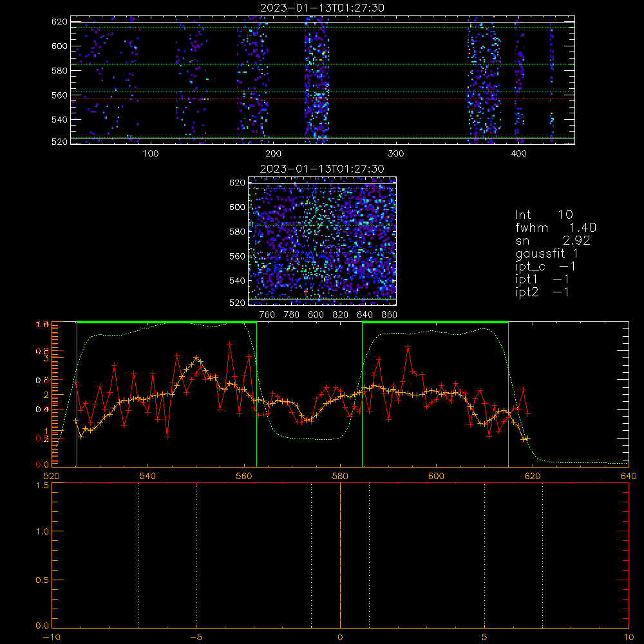644x644 pixels.
Task: Click x-axis label 300 on the top strip plot
Action: (x=396, y=154)
